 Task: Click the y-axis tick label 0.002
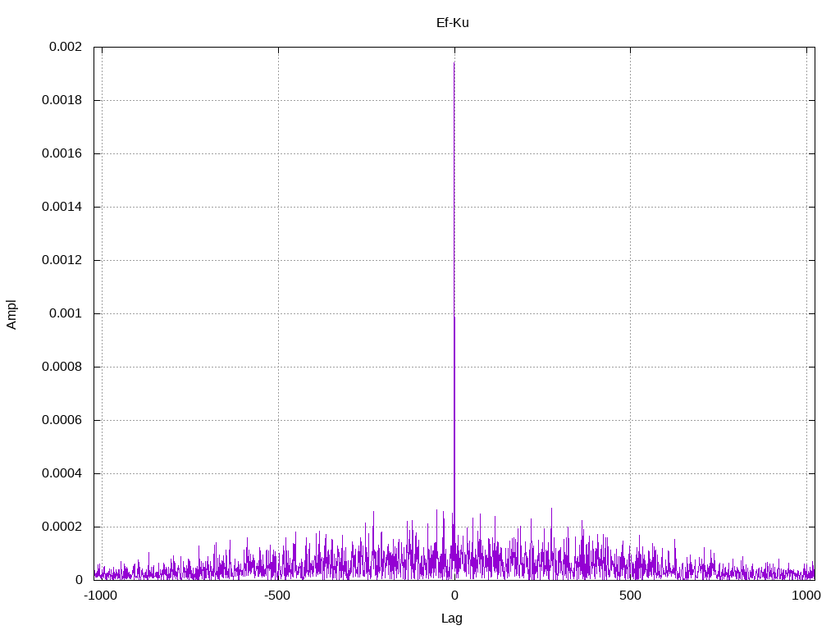[x=66, y=47]
